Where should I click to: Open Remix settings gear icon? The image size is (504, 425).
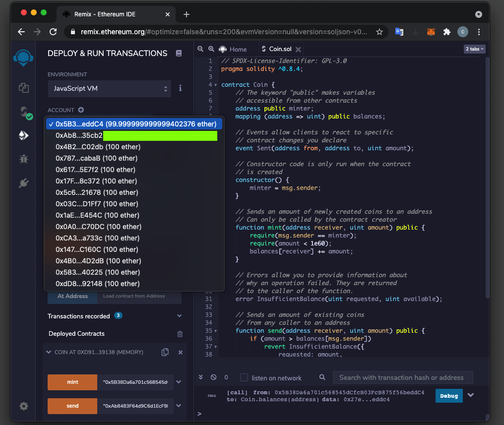[x=23, y=406]
